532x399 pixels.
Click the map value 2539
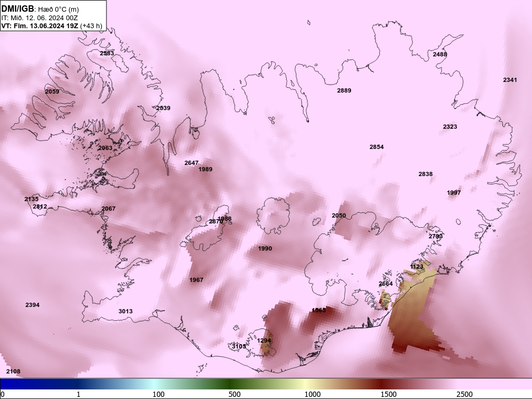click(163, 108)
